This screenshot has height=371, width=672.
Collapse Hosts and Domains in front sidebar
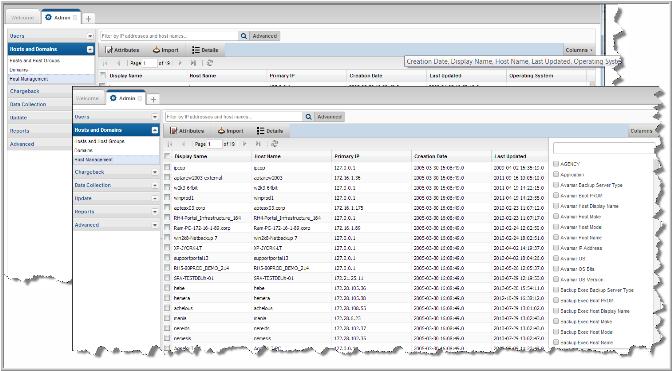tap(155, 130)
